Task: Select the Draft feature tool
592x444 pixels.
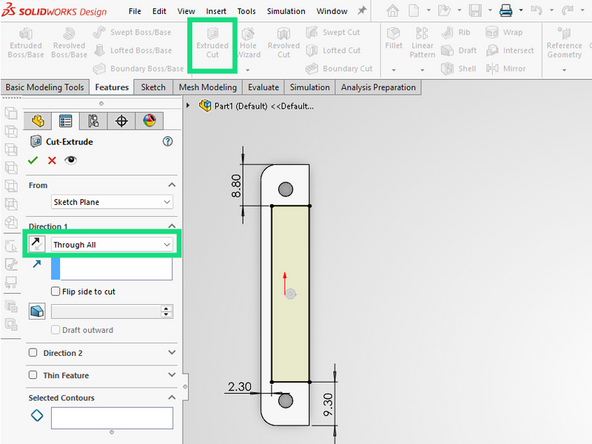Action: [x=459, y=50]
